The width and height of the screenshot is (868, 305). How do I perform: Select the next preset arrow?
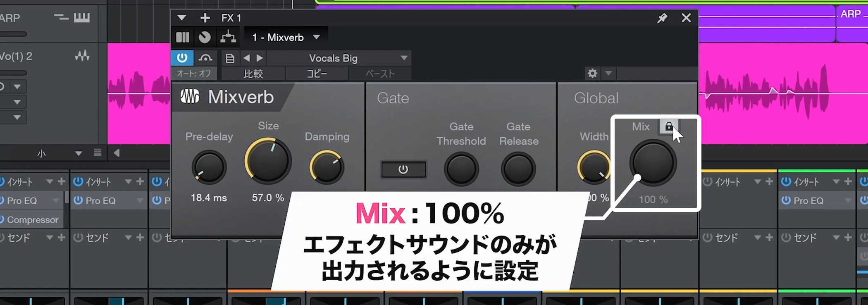point(259,58)
